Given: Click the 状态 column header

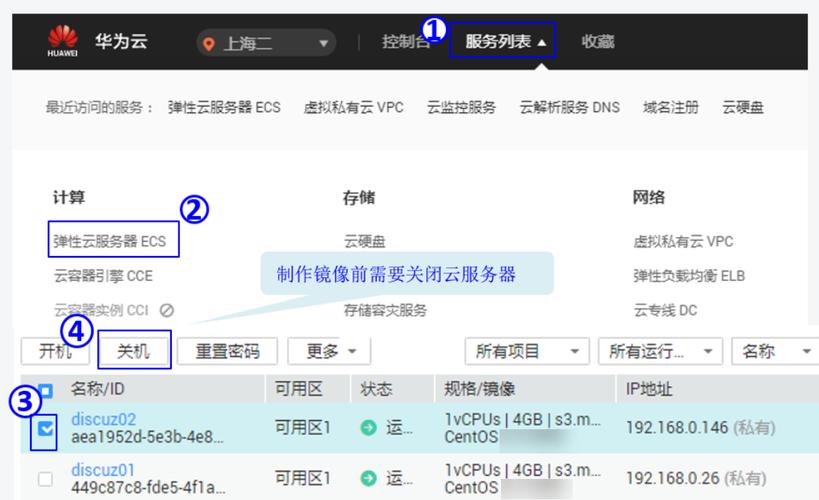Looking at the screenshot, I should [x=376, y=389].
